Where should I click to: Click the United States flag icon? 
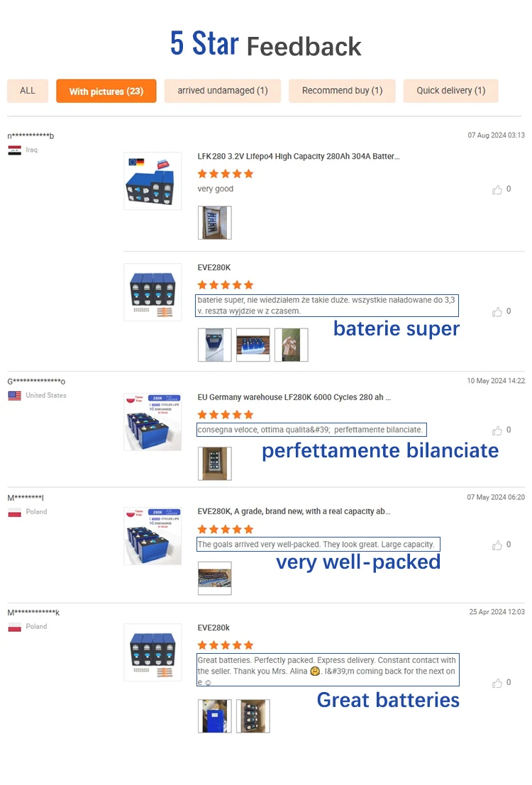pyautogui.click(x=14, y=396)
